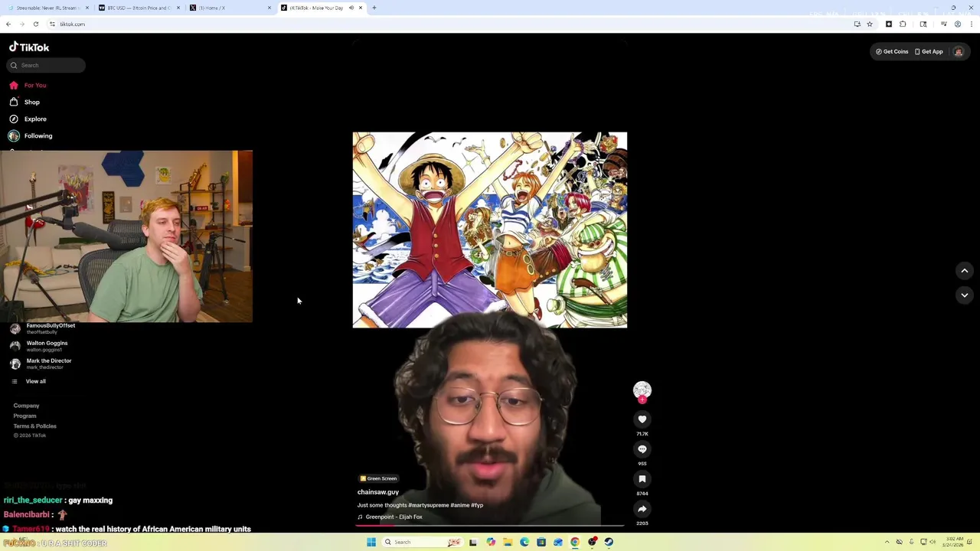
Task: Click the TikTok search field
Action: 46,65
